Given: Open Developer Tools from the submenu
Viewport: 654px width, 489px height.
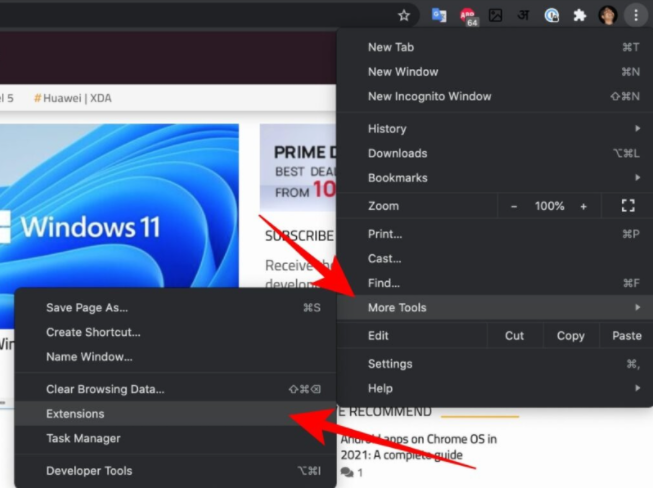Looking at the screenshot, I should [x=175, y=471].
